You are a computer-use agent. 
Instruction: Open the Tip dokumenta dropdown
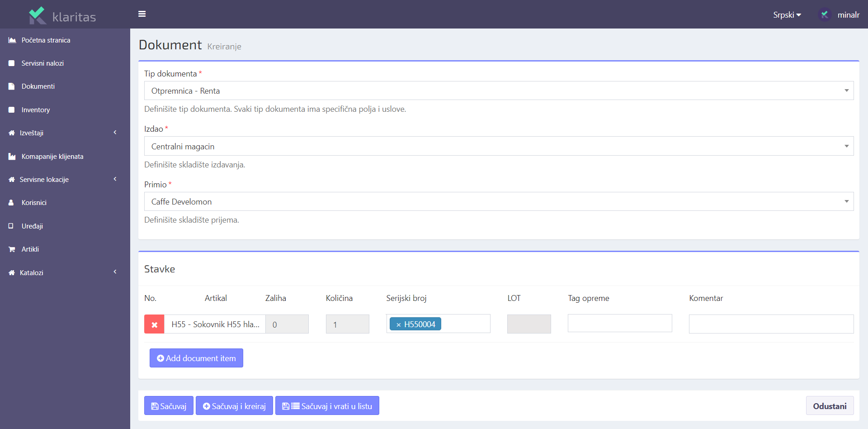[x=498, y=91]
